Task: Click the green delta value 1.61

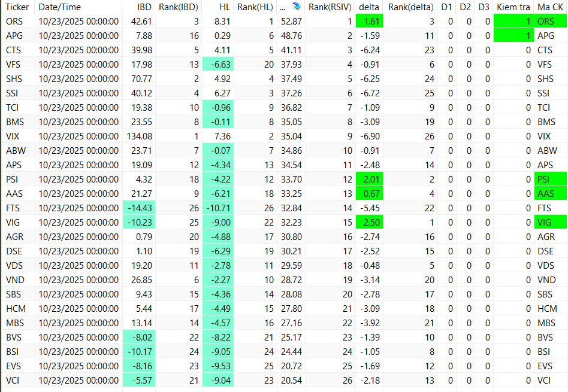Action: click(369, 22)
